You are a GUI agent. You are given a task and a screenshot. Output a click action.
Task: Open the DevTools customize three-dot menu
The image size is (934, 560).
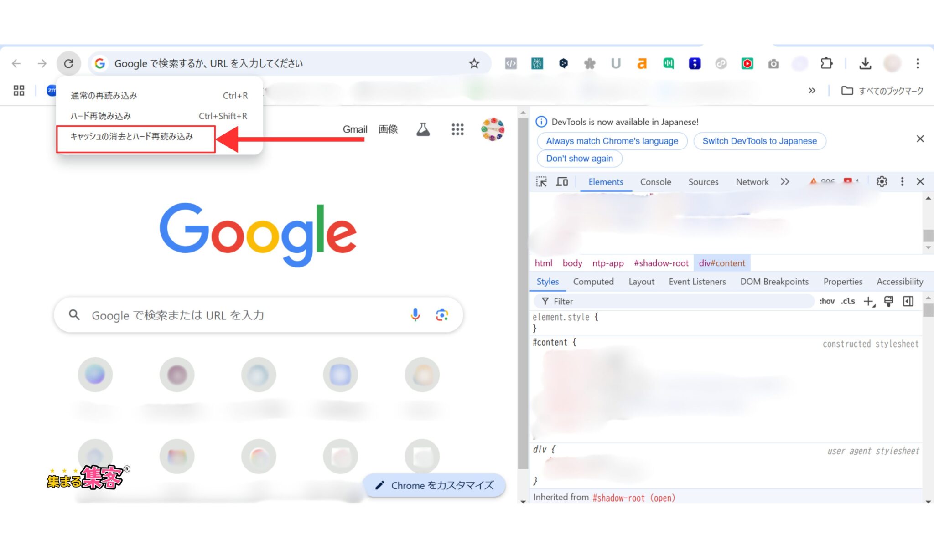click(902, 182)
